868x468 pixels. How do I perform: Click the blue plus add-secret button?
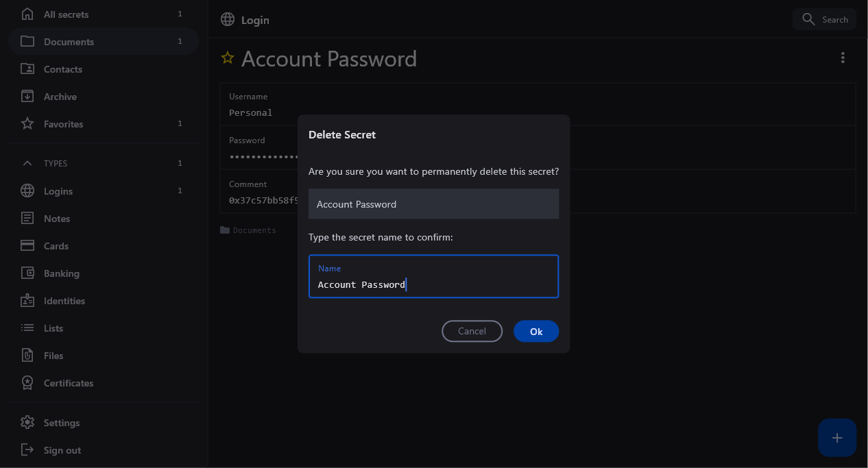pyautogui.click(x=836, y=438)
